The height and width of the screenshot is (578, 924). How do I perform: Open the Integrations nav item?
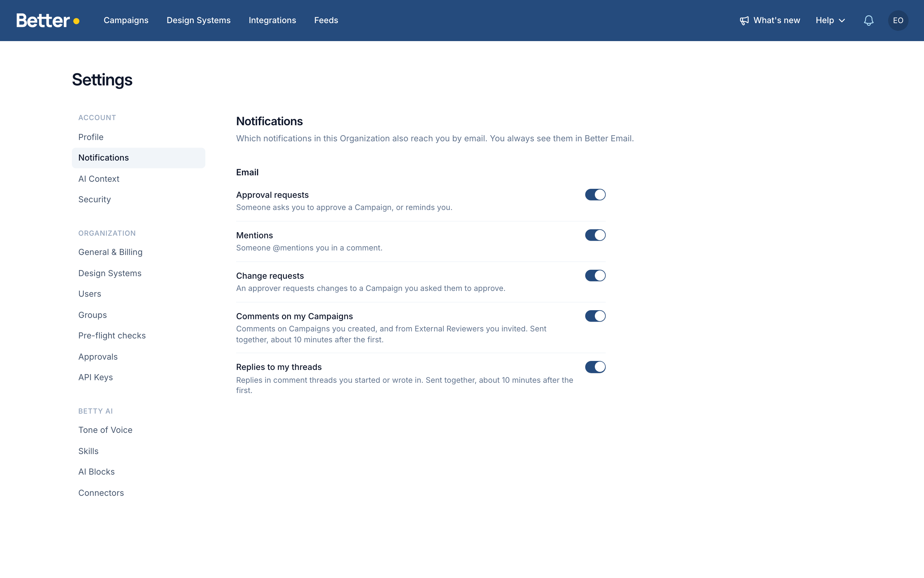pyautogui.click(x=272, y=20)
